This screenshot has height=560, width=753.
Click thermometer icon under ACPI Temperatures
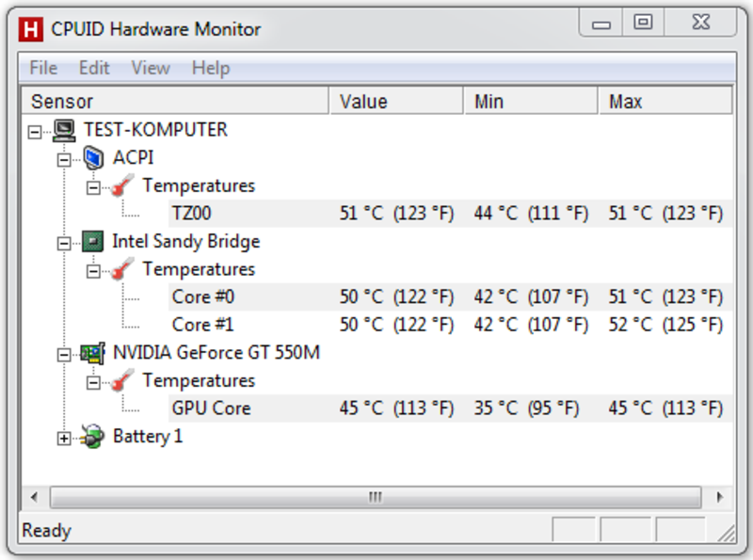[x=122, y=185]
